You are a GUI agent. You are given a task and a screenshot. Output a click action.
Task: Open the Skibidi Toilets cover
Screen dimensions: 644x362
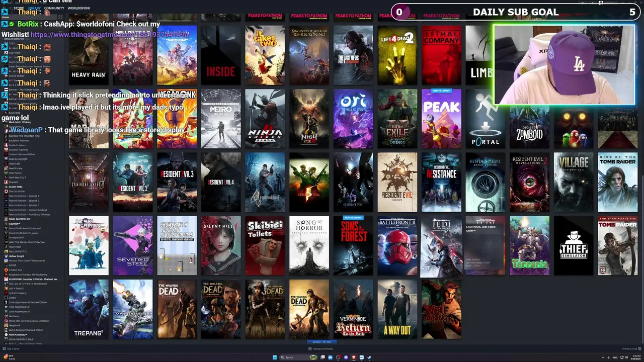(x=265, y=246)
